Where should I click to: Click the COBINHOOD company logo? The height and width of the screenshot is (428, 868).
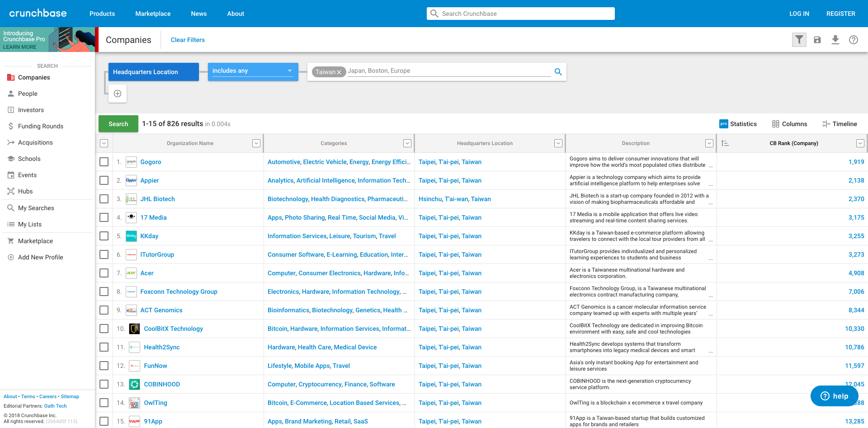pos(135,384)
